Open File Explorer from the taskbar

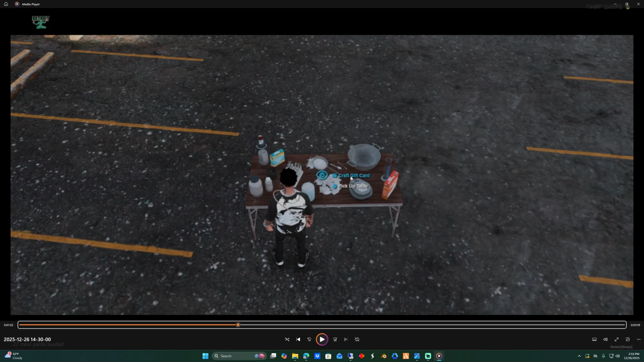[x=295, y=356]
